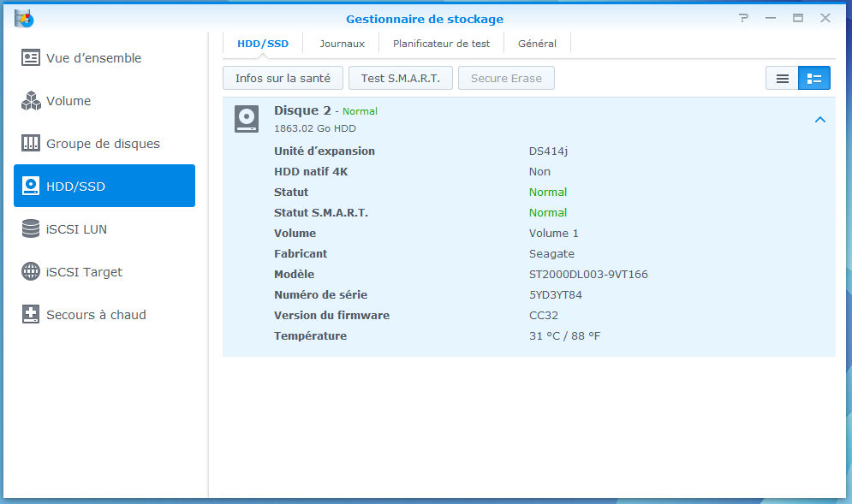Go to the Général tab
Viewport: 852px width, 504px height.
pyautogui.click(x=537, y=44)
